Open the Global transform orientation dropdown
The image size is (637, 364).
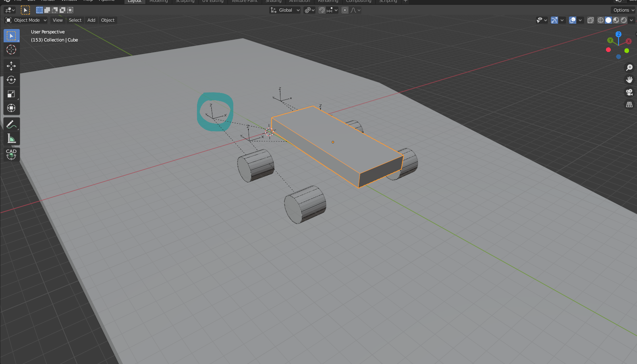285,10
